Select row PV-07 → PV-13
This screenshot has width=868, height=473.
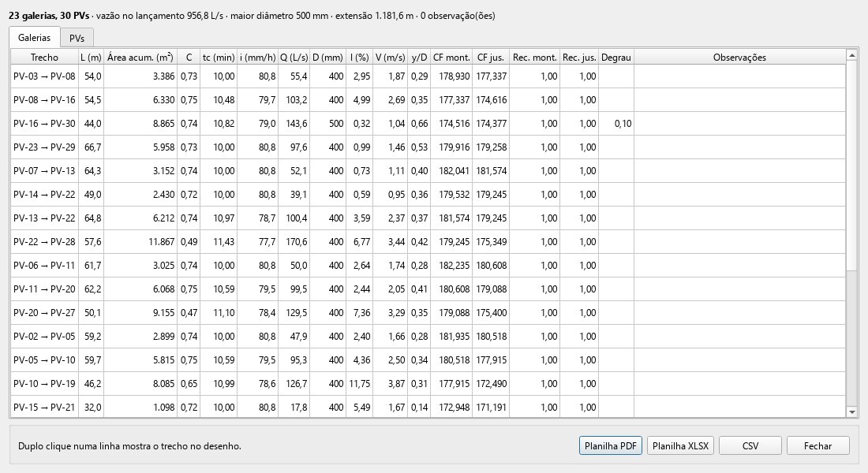(x=428, y=171)
